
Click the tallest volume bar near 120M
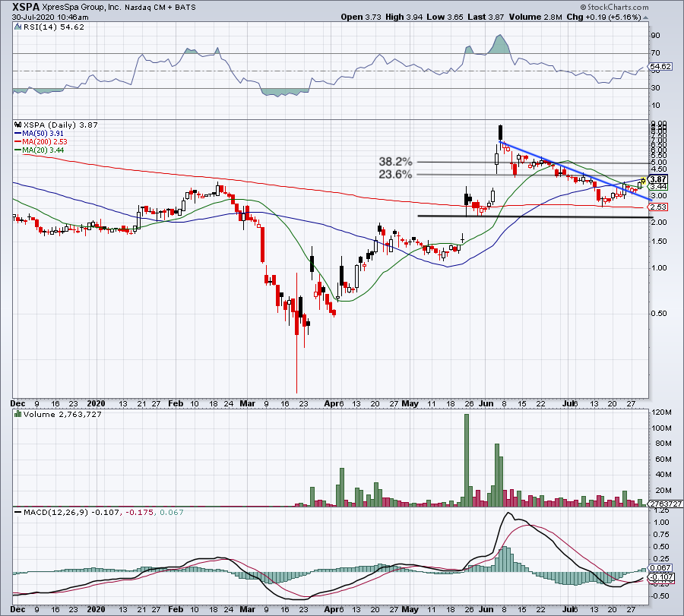tap(467, 460)
